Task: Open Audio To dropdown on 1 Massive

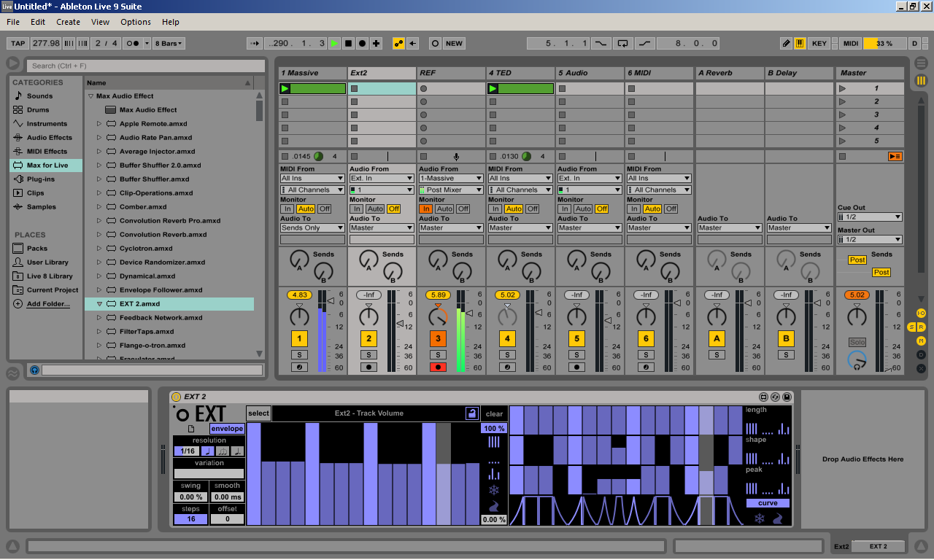Action: (312, 228)
